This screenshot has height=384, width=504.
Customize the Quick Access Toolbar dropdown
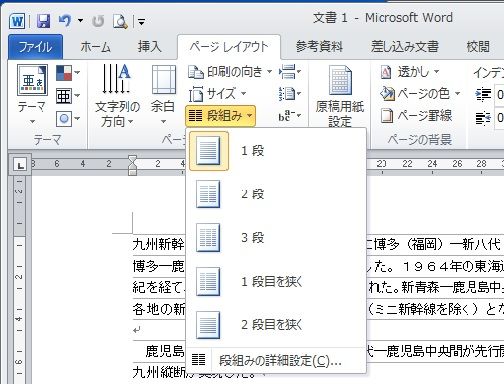click(141, 22)
